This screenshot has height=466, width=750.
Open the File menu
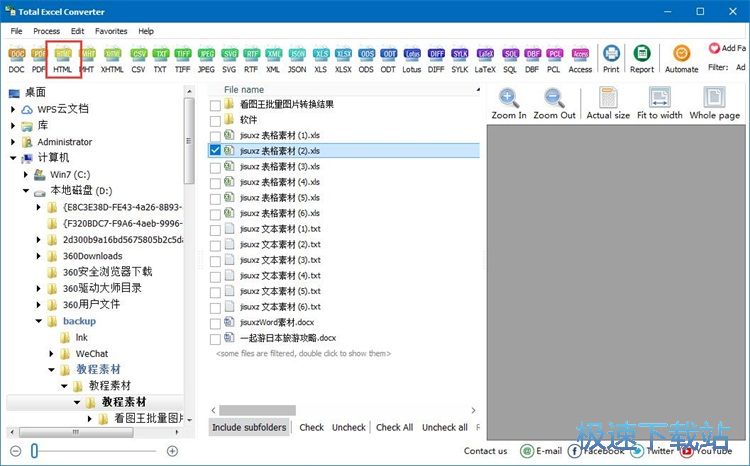(16, 31)
